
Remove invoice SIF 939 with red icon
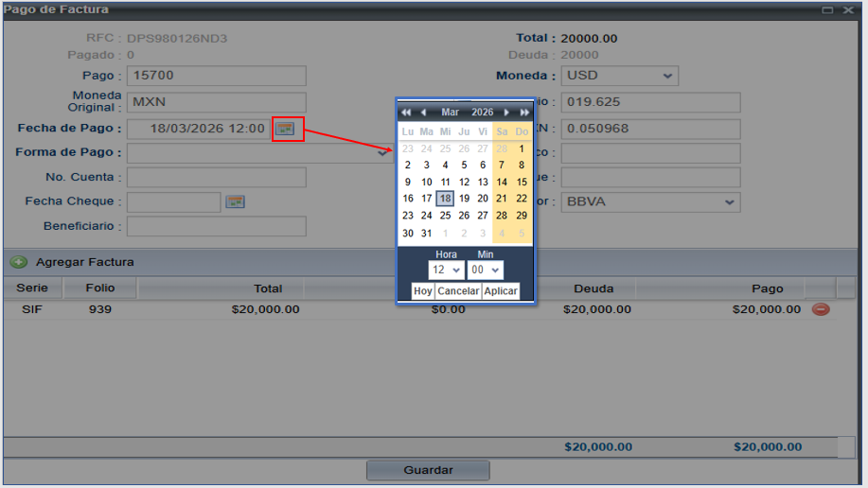tap(821, 309)
